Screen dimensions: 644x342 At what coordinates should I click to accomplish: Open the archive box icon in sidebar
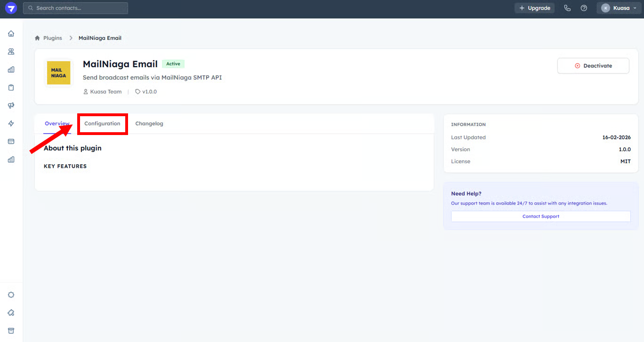[x=11, y=331]
